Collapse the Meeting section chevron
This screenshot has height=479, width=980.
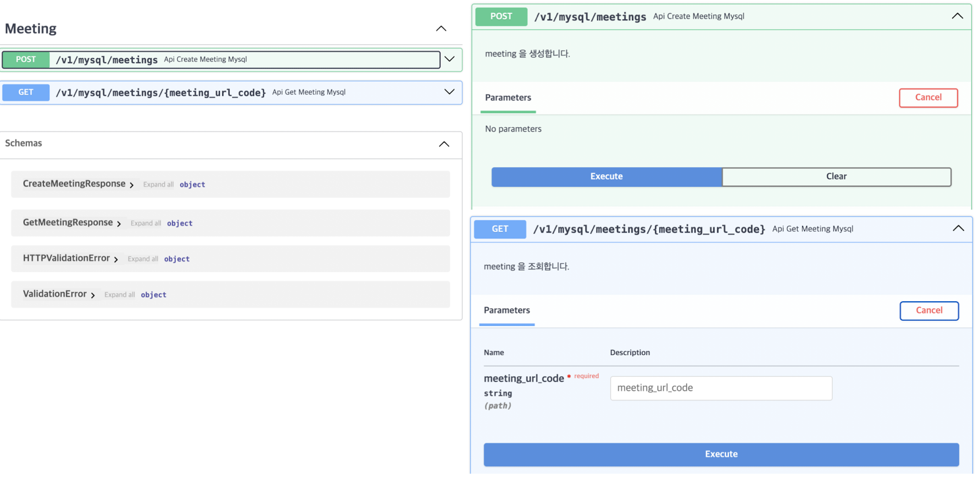point(441,28)
